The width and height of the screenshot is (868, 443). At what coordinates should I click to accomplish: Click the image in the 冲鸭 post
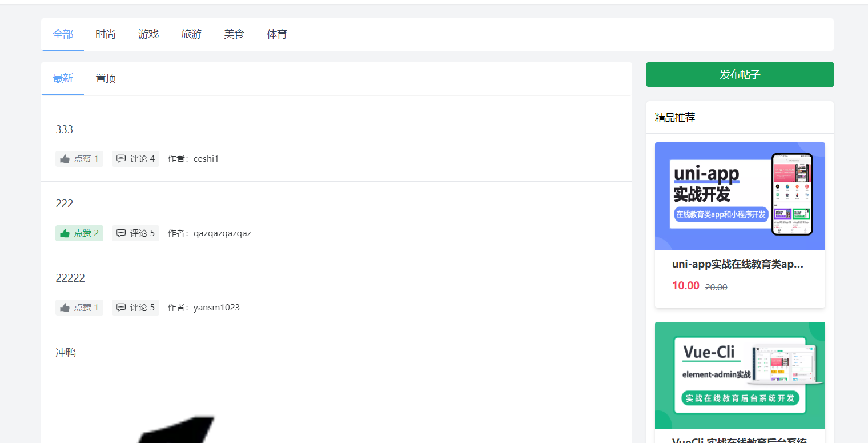(x=177, y=429)
